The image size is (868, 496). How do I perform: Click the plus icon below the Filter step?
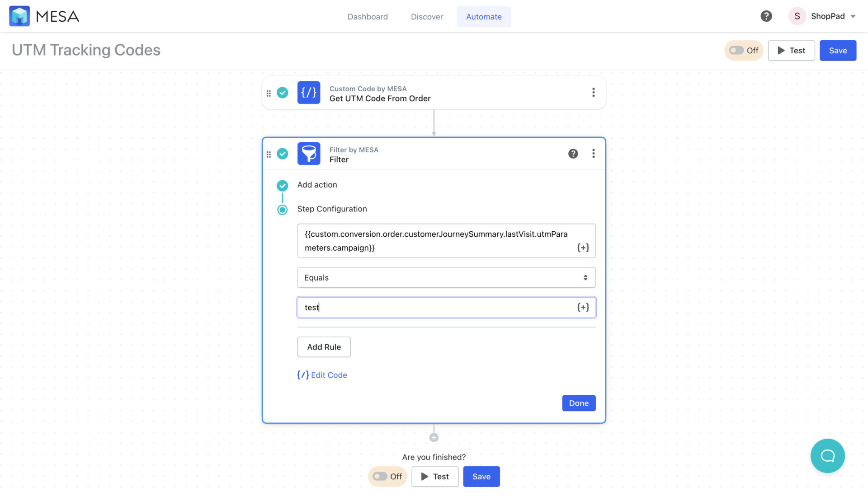coord(434,437)
